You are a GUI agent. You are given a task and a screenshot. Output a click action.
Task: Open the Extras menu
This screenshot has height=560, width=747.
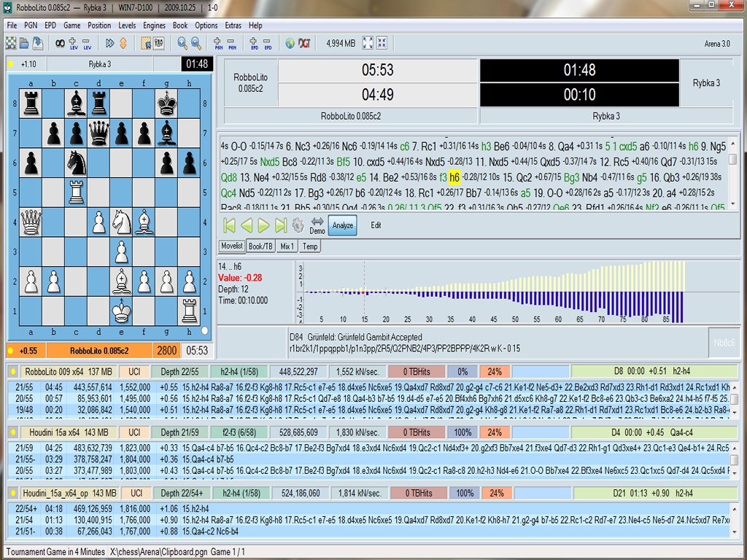pos(233,26)
